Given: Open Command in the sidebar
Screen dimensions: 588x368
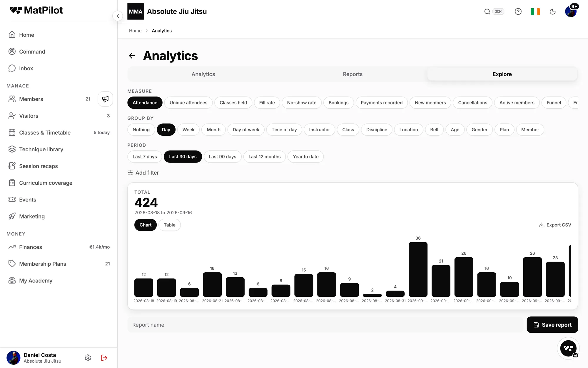Looking at the screenshot, I should coord(59,52).
